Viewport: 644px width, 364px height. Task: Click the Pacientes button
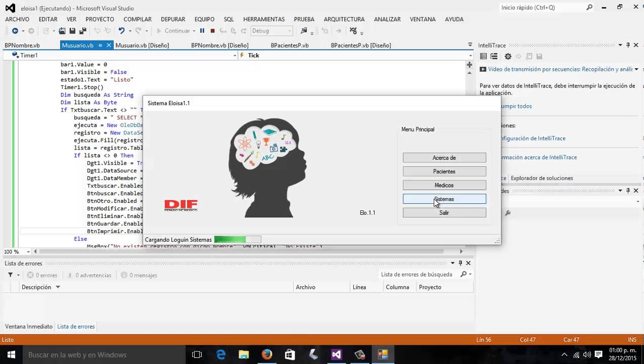point(444,171)
